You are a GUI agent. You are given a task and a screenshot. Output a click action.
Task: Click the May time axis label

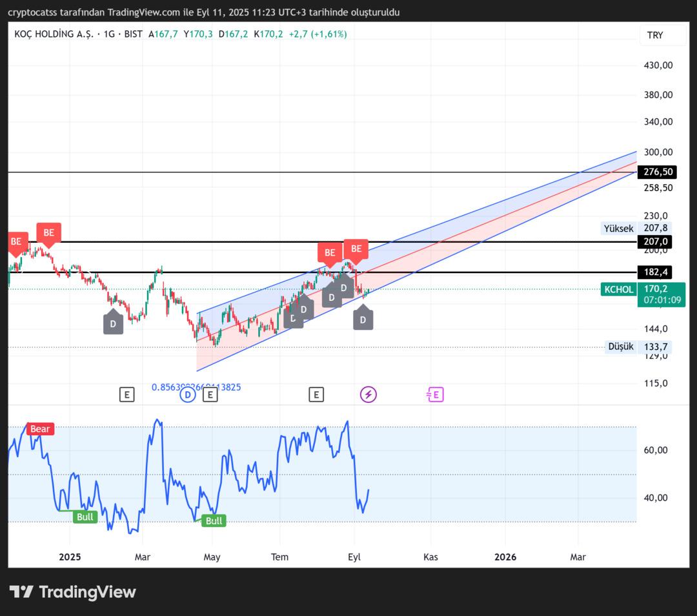pyautogui.click(x=212, y=557)
